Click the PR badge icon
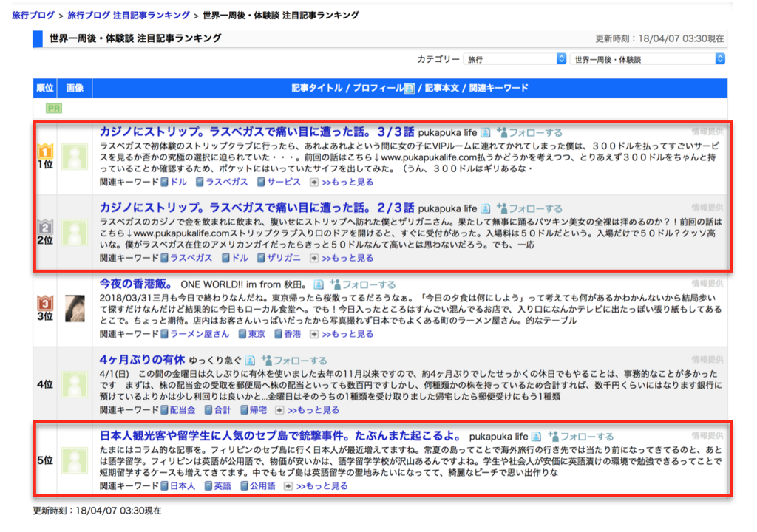 coord(53,108)
